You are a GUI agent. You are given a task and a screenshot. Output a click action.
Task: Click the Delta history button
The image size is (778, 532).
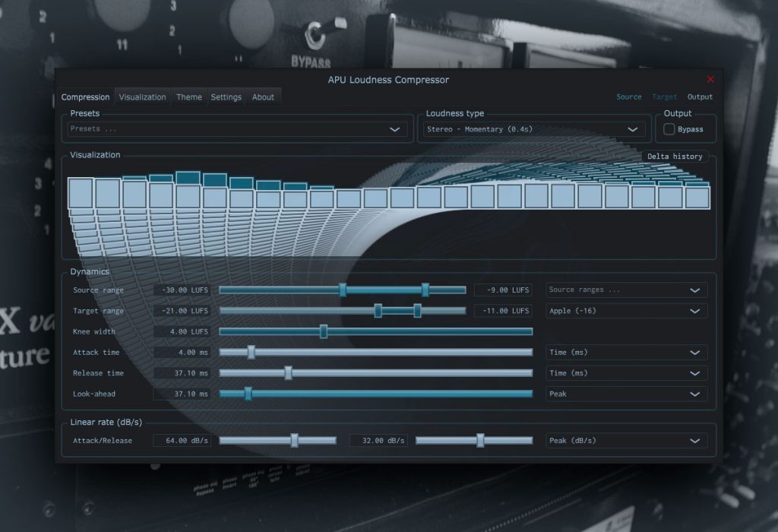point(675,157)
